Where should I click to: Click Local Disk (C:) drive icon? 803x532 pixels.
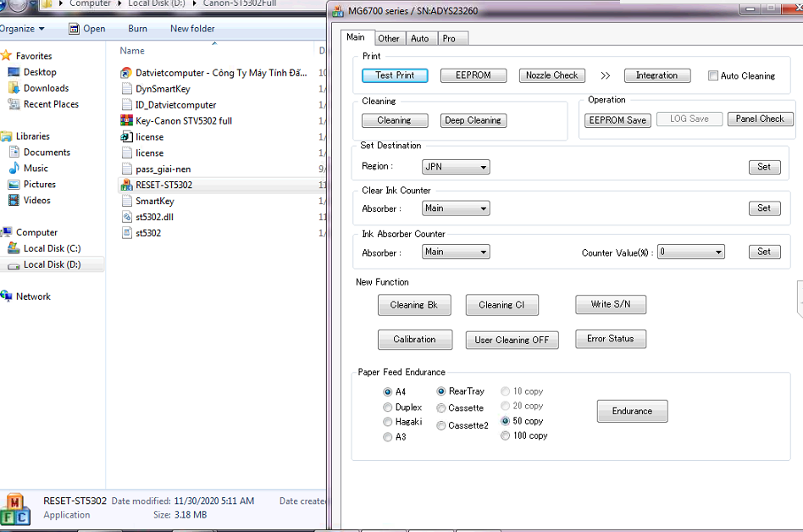pyautogui.click(x=14, y=248)
